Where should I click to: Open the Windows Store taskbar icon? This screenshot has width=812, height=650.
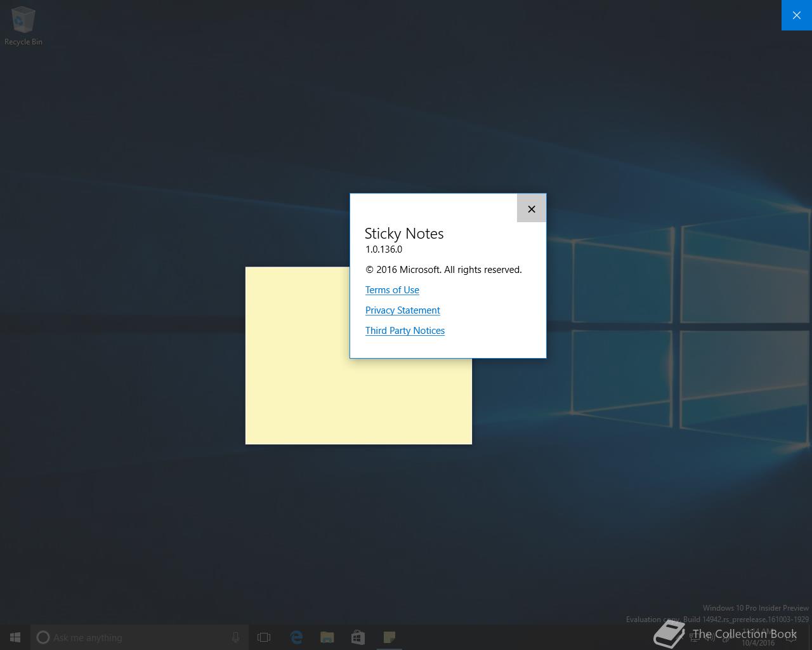tap(358, 637)
